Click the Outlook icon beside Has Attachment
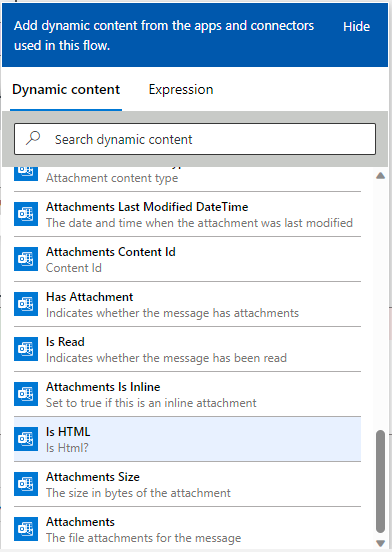The width and height of the screenshot is (392, 552). [x=26, y=304]
